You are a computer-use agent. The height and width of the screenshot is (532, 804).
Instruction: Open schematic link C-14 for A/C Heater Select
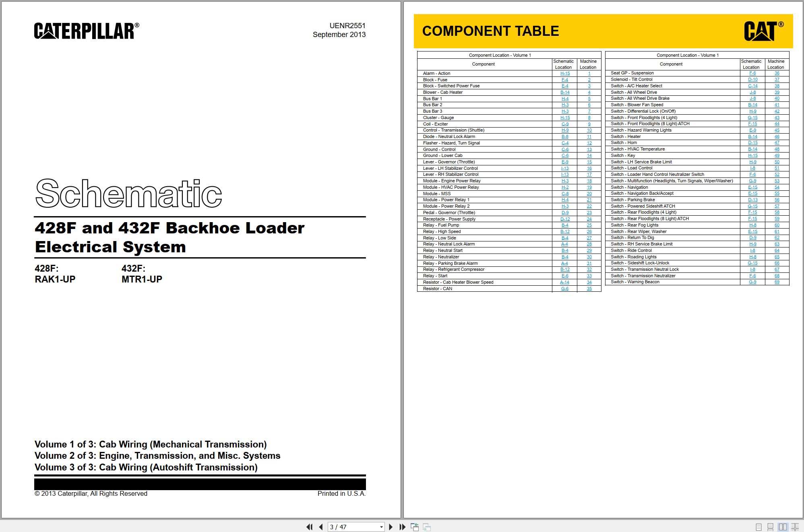(x=752, y=86)
